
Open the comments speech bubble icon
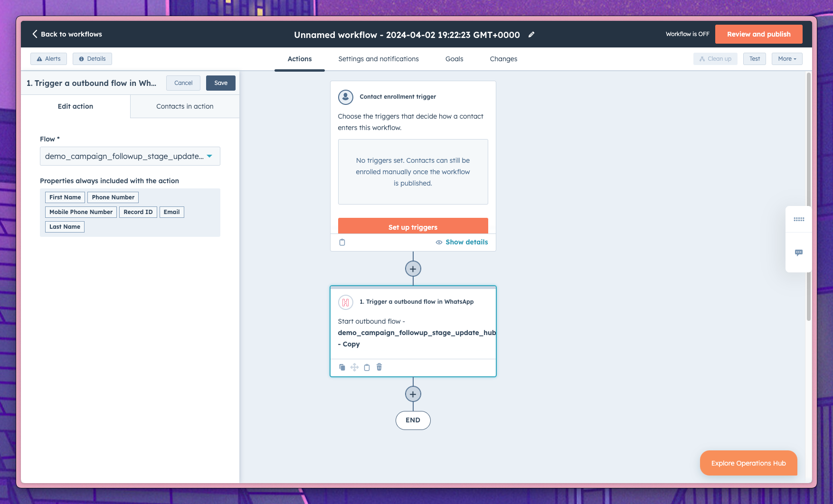point(798,252)
